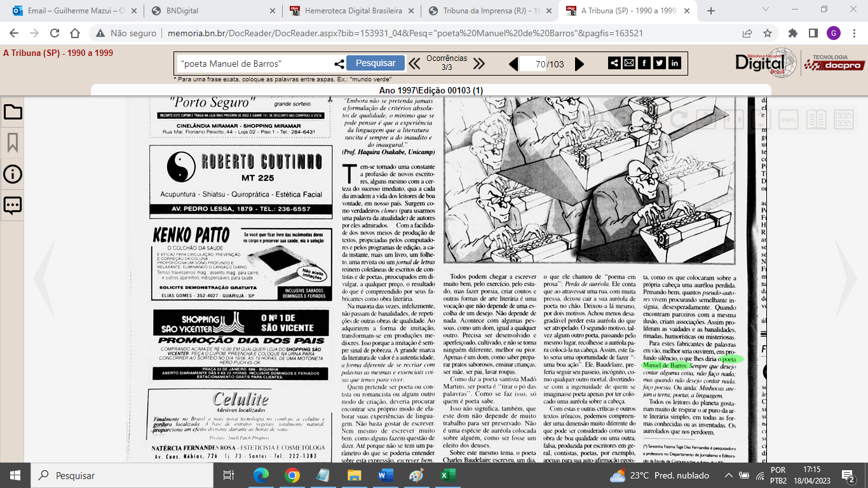Click the weather widget 23°C Pred. nublado

click(660, 475)
